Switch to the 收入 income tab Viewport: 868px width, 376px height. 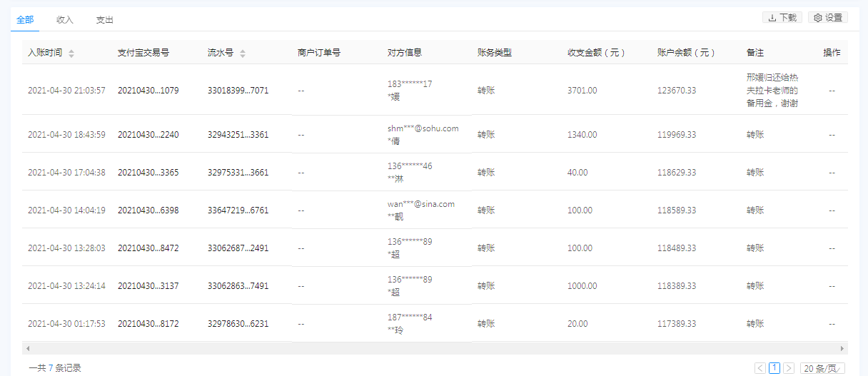[x=65, y=20]
